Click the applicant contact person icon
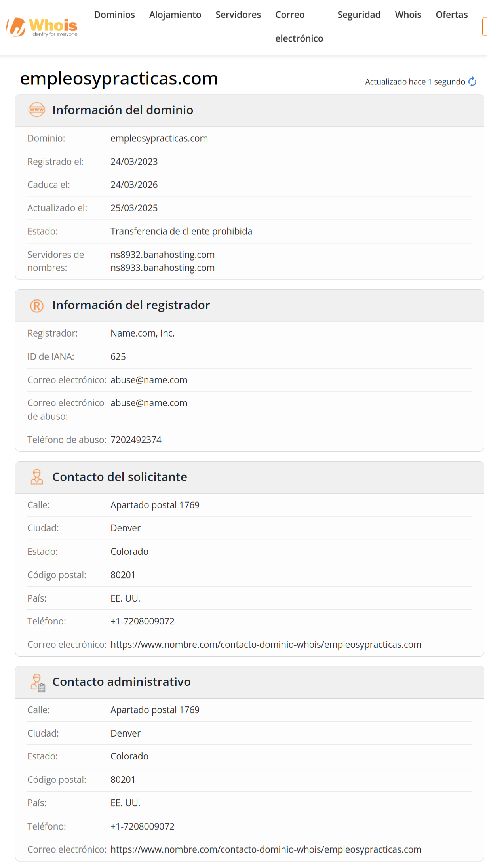 37,477
